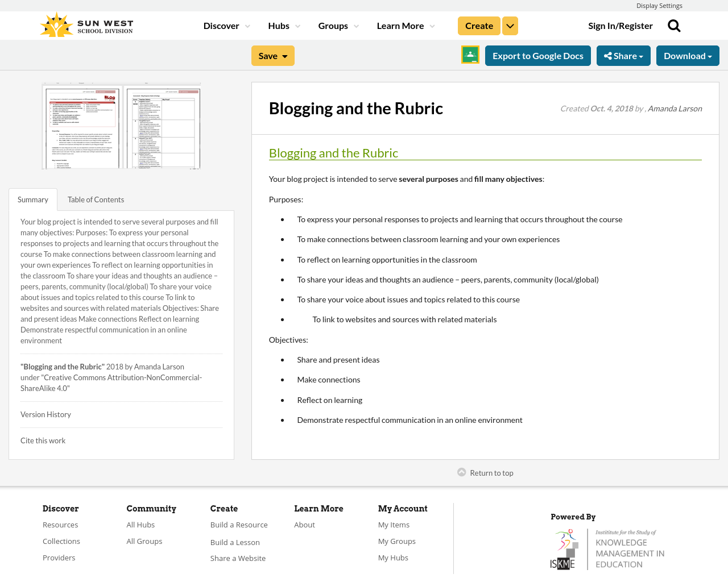Open the Create dropdown chevron
This screenshot has height=582, width=728.
pos(510,25)
